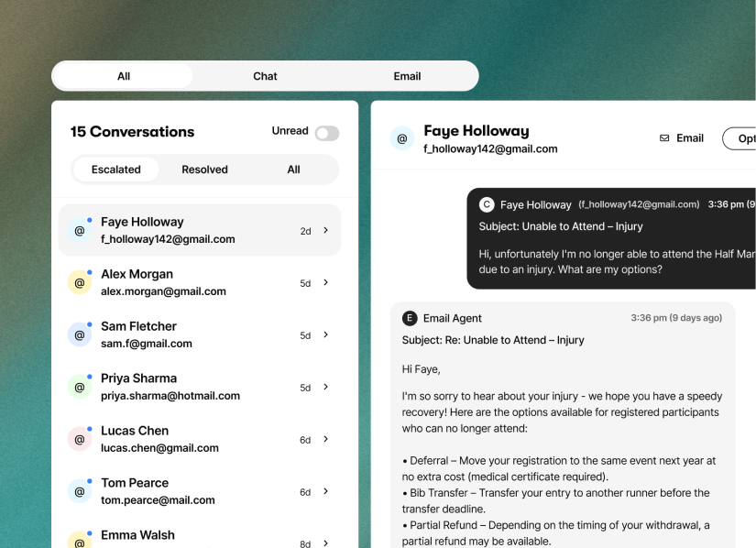Select the All status filter tab
The width and height of the screenshot is (756, 548).
[293, 170]
